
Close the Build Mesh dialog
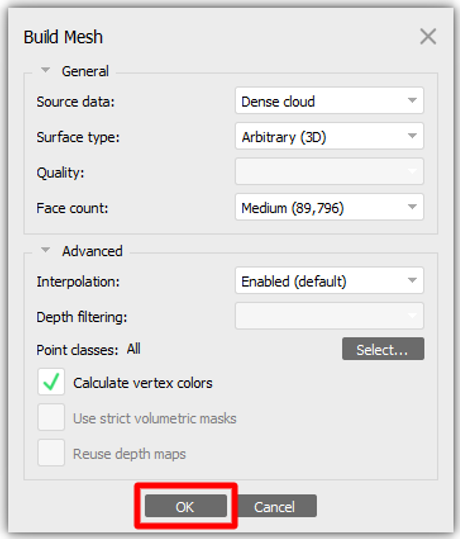click(x=428, y=36)
